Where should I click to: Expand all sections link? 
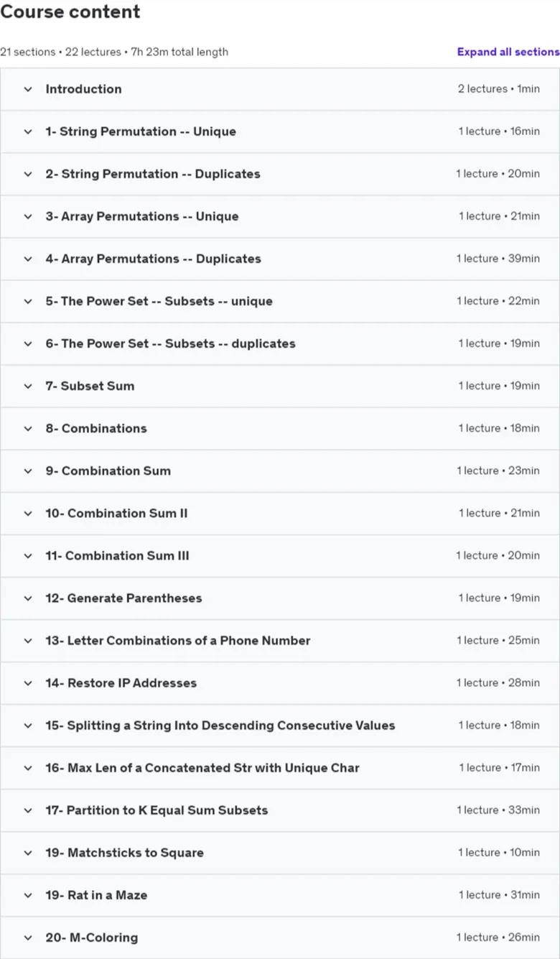click(x=508, y=52)
